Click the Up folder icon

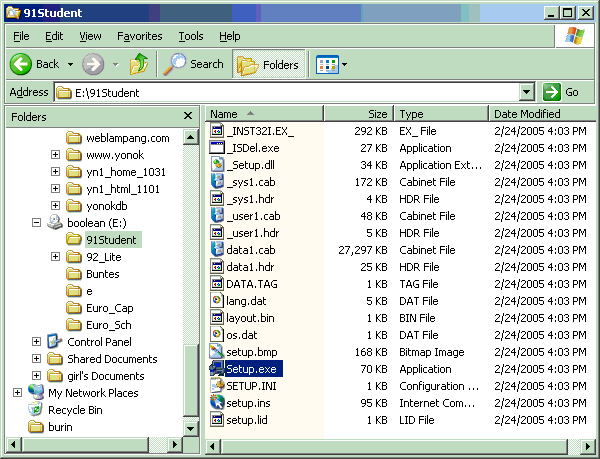pos(139,64)
